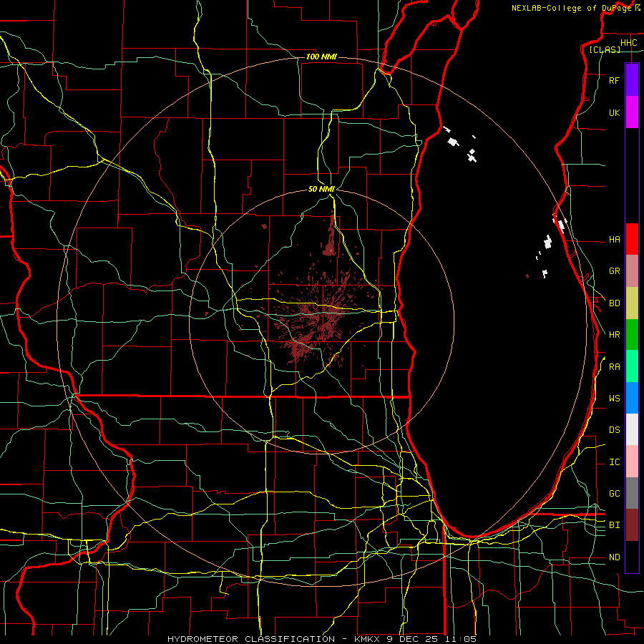Click the HA red legend swatch
The width and height of the screenshot is (644, 644).
(x=632, y=239)
